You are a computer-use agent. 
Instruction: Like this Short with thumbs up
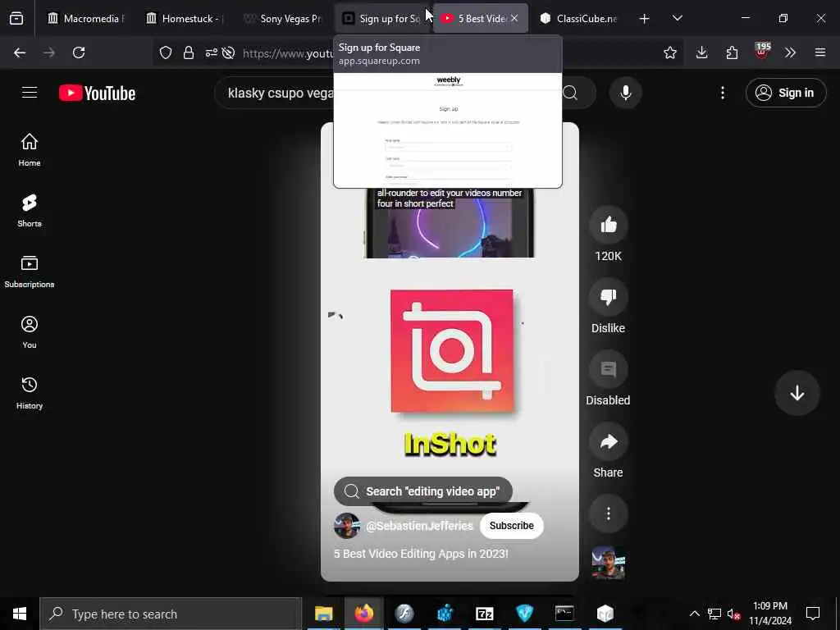[609, 225]
